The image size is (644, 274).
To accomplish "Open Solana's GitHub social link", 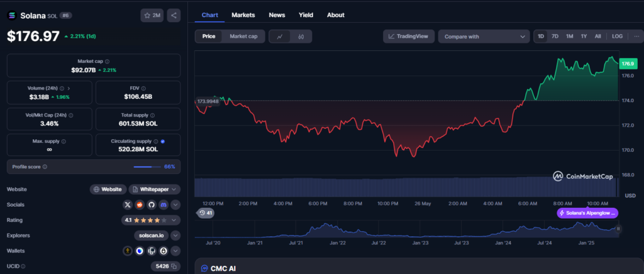I will [x=152, y=205].
